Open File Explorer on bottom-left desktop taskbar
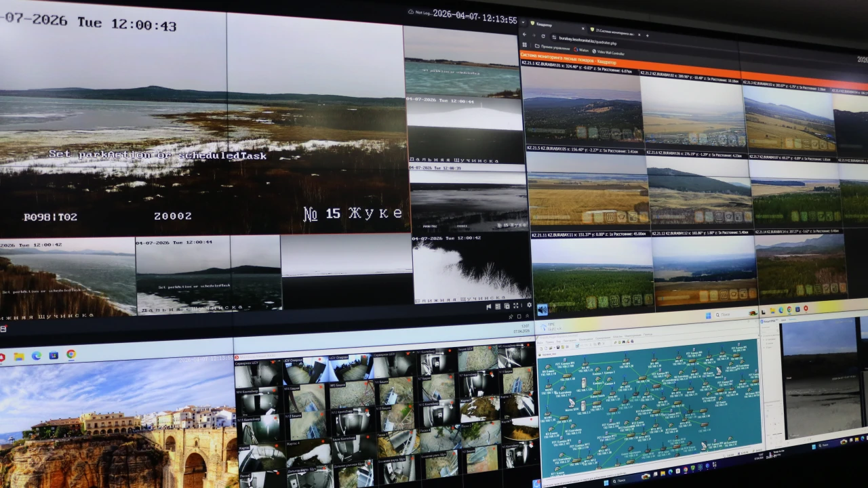 click(19, 356)
